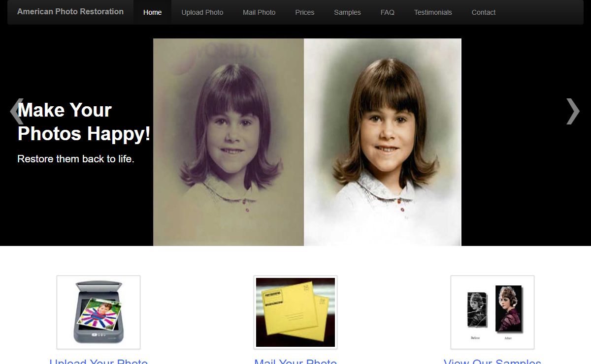Advance carousel with the next slide arrow
Screen dimensions: 591x364
click(573, 111)
